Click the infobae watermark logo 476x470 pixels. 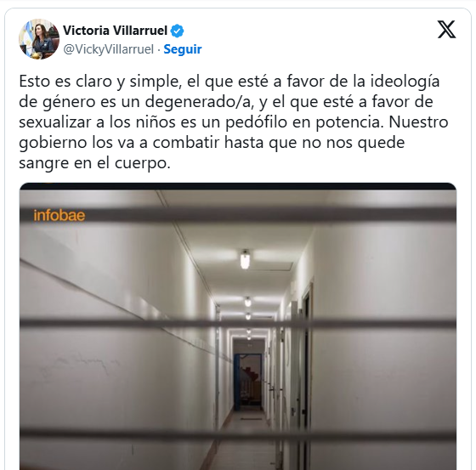tap(59, 216)
